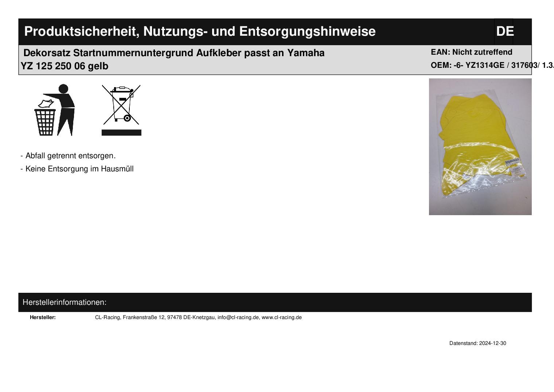Viewport: 554px width, 392px height.
Task: Click the wire waste basket in the pictogram
Action: coord(46,122)
